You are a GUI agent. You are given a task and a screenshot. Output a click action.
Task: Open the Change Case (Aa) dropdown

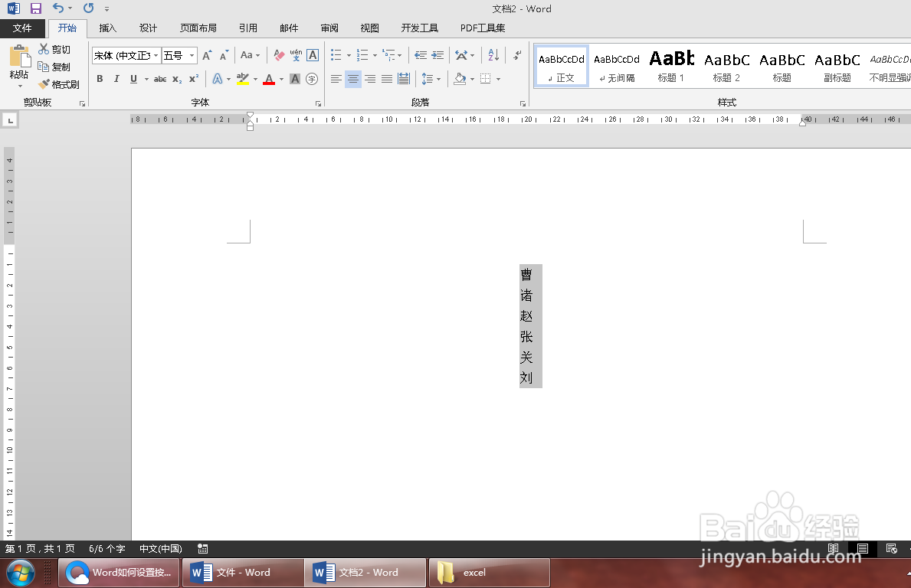click(251, 55)
